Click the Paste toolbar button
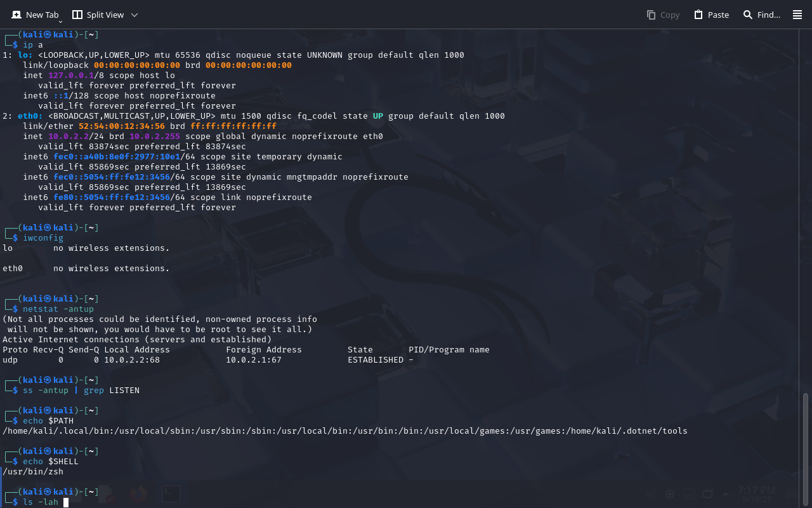This screenshot has height=508, width=812. pyautogui.click(x=711, y=15)
